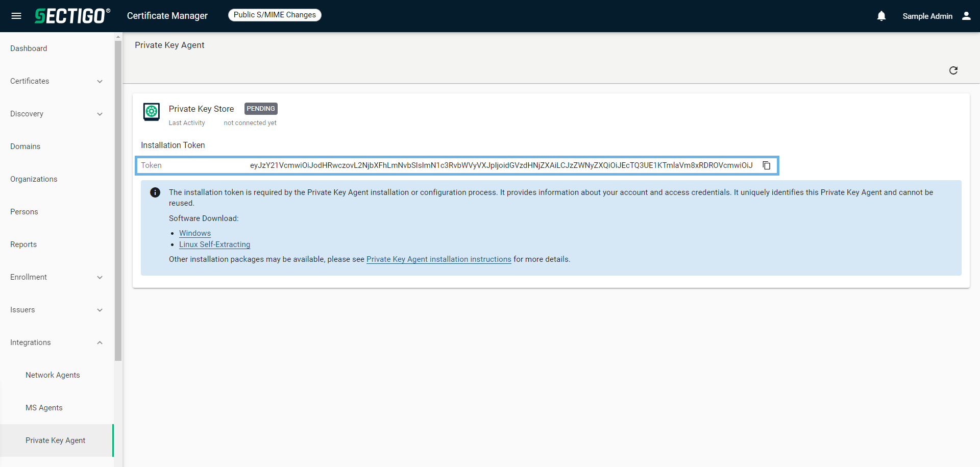Expand the Enrollment chevron
Screen dimensions: 980x467
[x=100, y=277]
